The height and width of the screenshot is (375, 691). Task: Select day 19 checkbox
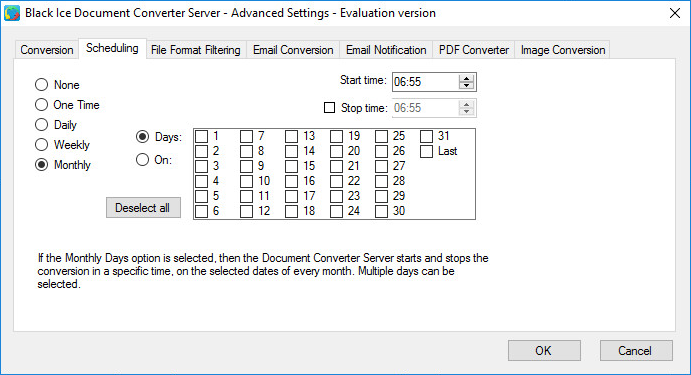336,136
